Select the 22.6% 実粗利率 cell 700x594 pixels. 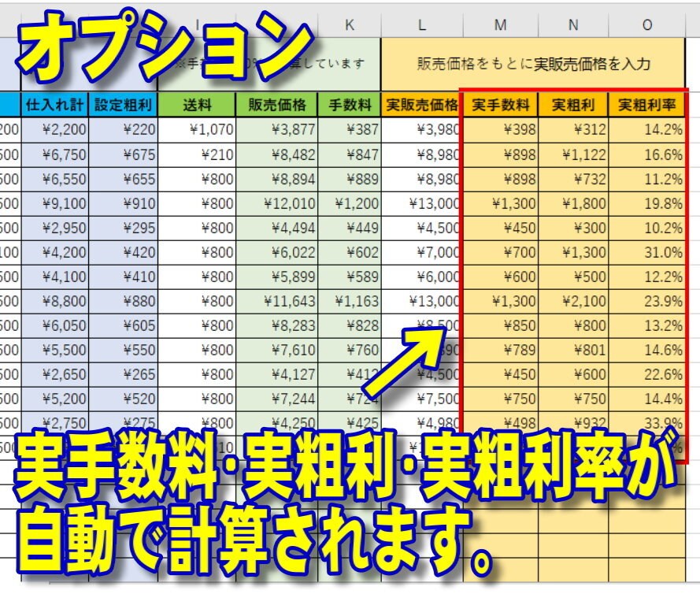647,375
